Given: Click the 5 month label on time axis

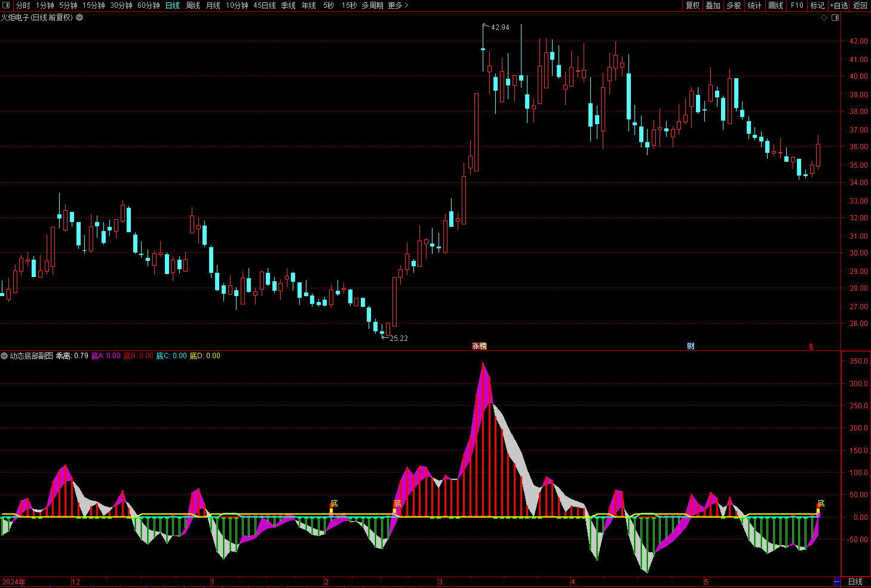Looking at the screenshot, I should [x=706, y=582].
